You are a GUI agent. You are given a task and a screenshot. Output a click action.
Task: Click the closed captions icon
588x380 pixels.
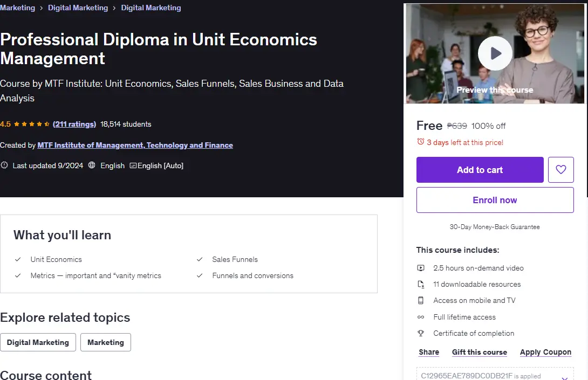(x=133, y=165)
